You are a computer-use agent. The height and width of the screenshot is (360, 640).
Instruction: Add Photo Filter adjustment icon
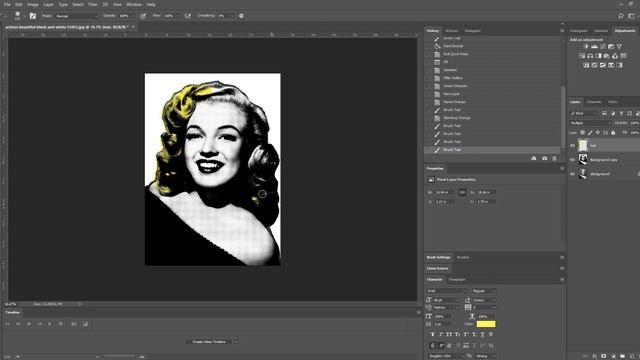click(607, 56)
